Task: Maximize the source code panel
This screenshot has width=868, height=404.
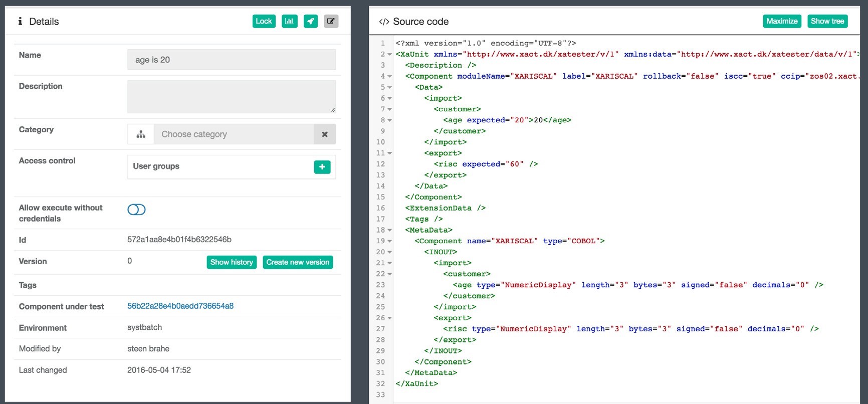Action: coord(782,21)
